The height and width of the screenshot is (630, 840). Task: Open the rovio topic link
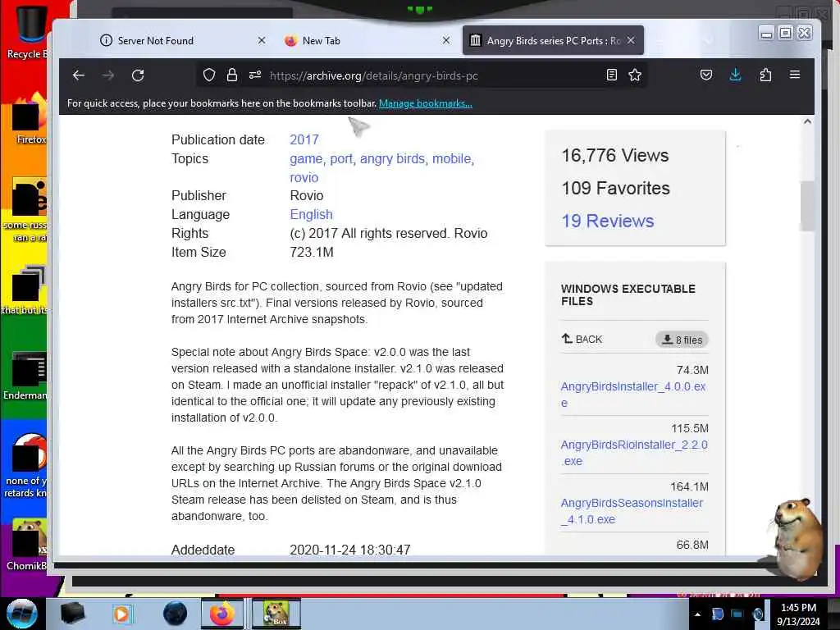(304, 177)
